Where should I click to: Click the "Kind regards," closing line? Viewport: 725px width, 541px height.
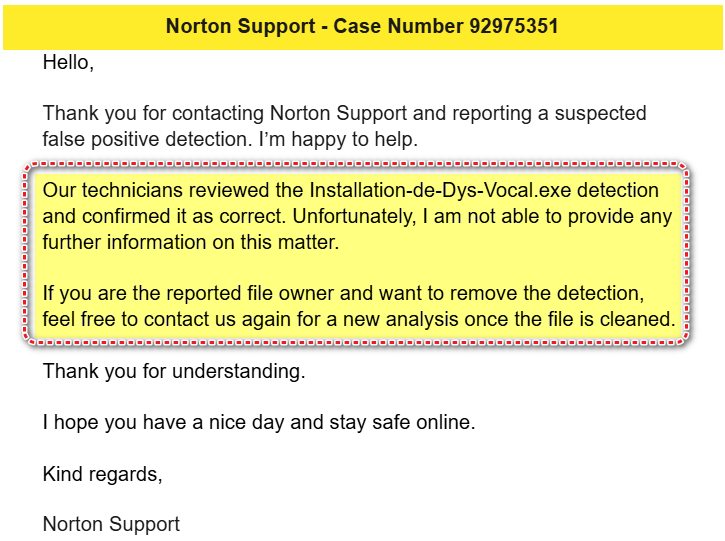pyautogui.click(x=102, y=474)
